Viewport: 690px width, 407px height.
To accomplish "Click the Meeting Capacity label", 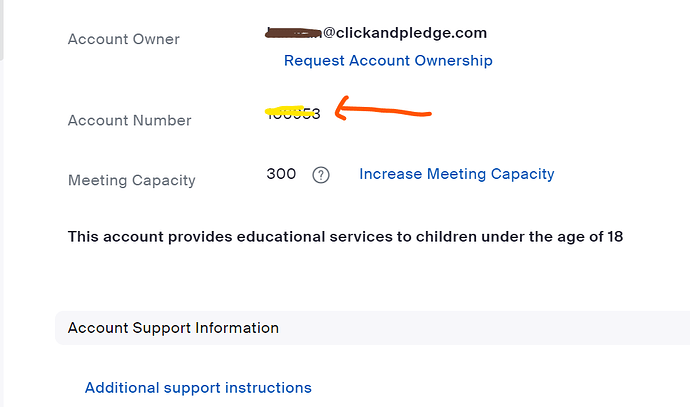I will 131,180.
